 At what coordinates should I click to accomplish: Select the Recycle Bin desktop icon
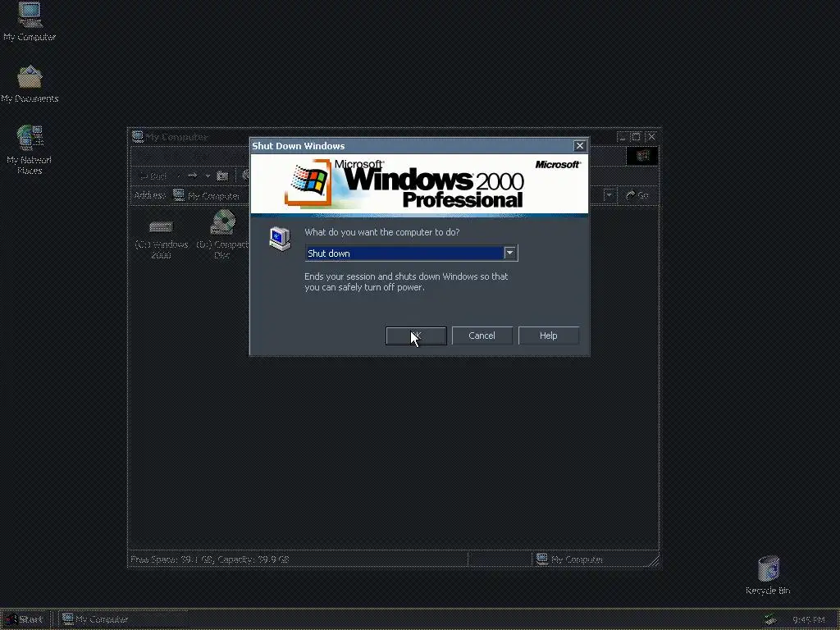click(768, 575)
